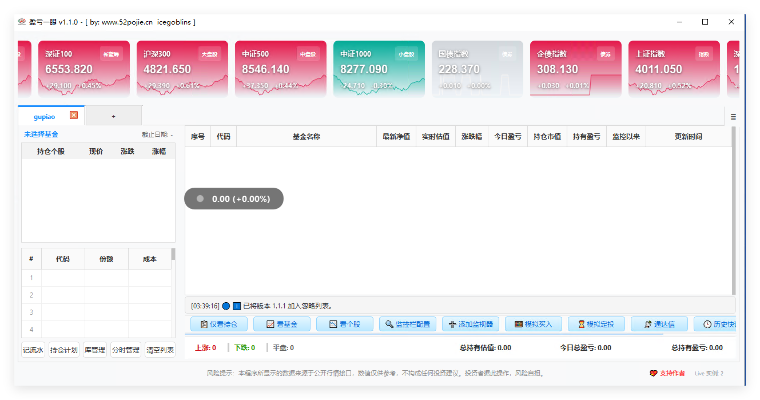Click the 总持有估值: 0.00 status value
Image resolution: width=760 pixels, height=400 pixels.
(x=485, y=348)
